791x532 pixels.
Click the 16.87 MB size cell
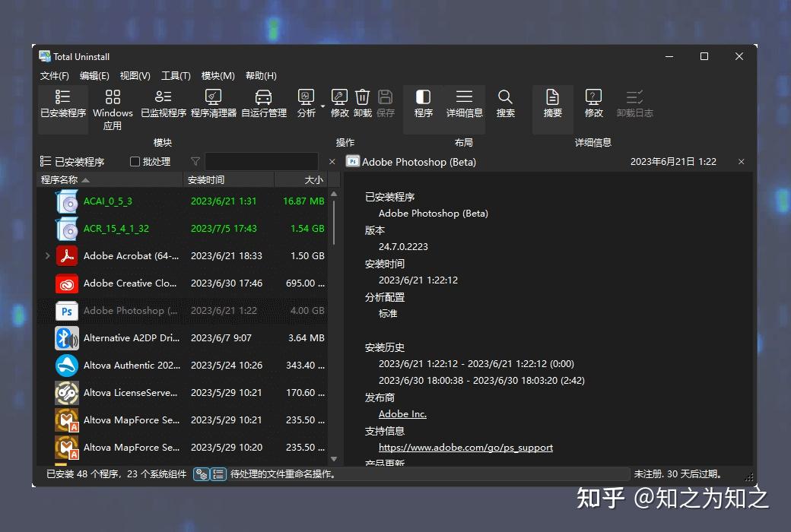[303, 201]
